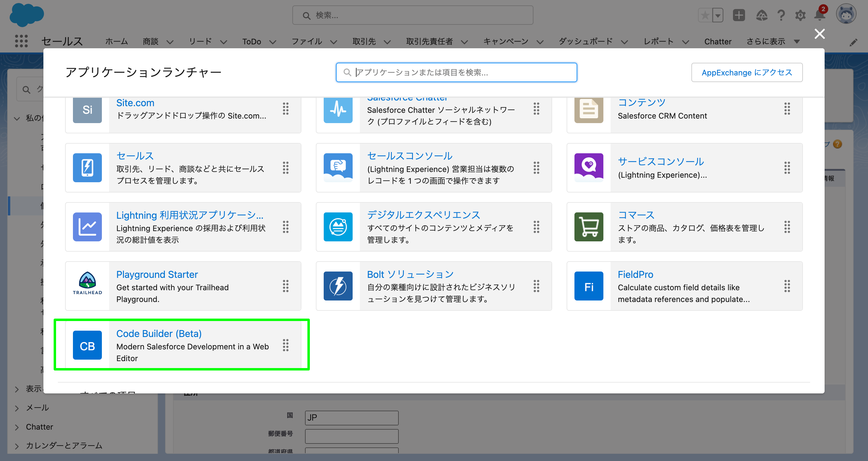This screenshot has width=868, height=461.
Task: Click the Bolt ソリューション lightning icon
Action: [x=338, y=286]
